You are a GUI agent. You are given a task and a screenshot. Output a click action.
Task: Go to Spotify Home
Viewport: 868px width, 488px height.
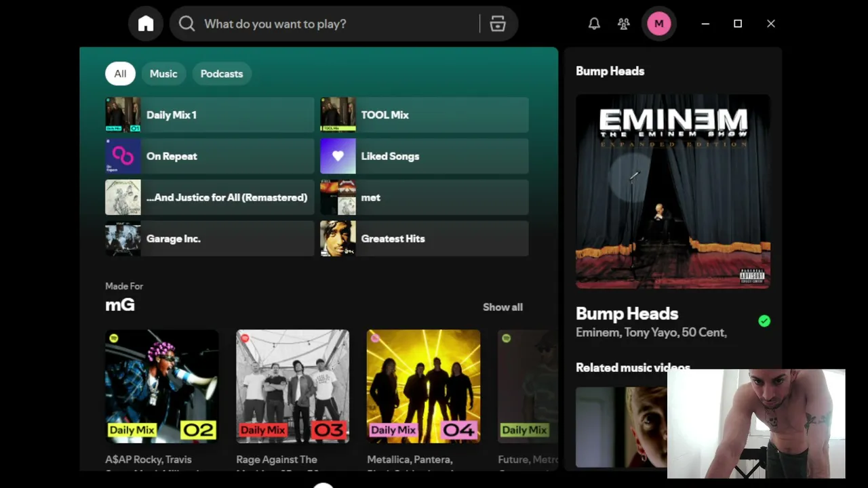(146, 24)
